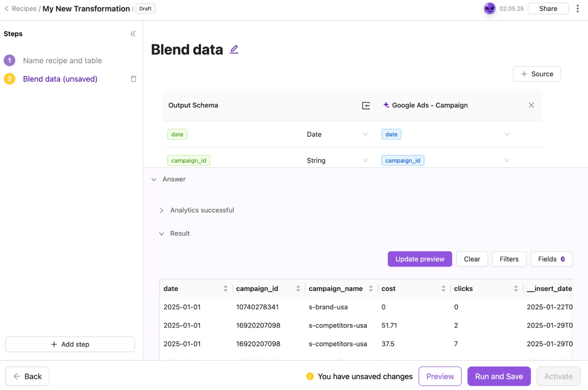Collapse the Steps sidebar with double chevron
This screenshot has width=588, height=390.
coord(133,34)
